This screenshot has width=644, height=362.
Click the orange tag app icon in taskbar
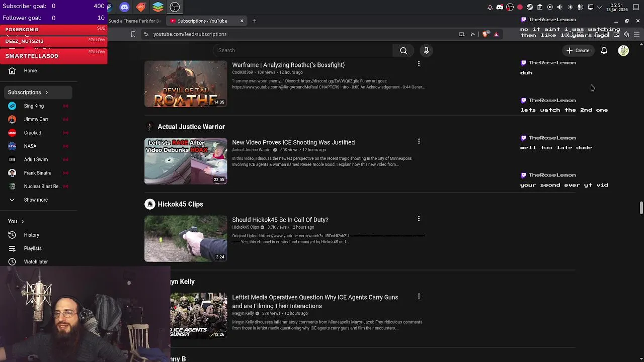(x=141, y=7)
